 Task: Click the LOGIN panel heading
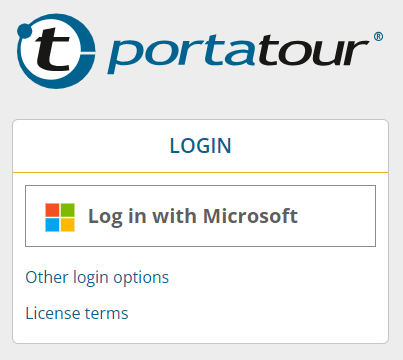[x=200, y=146]
